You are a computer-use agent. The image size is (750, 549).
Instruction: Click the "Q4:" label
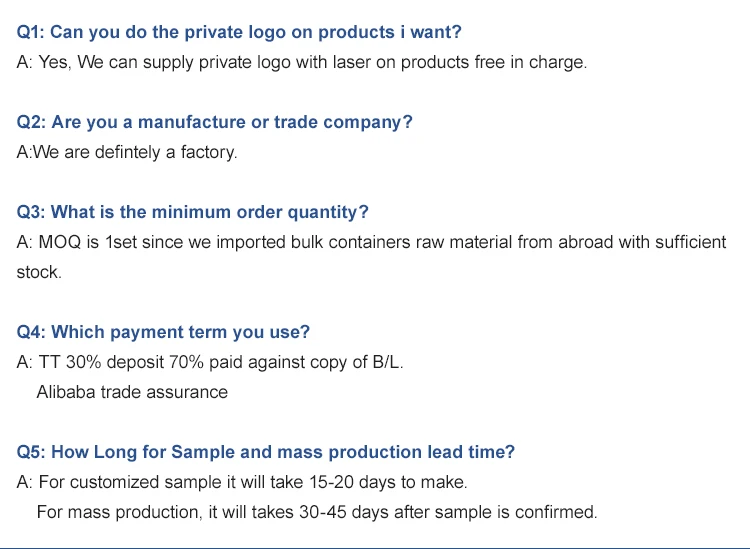pos(31,332)
